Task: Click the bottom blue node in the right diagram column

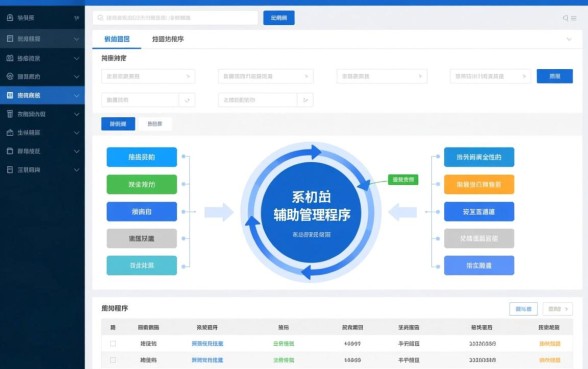Action: coord(479,266)
